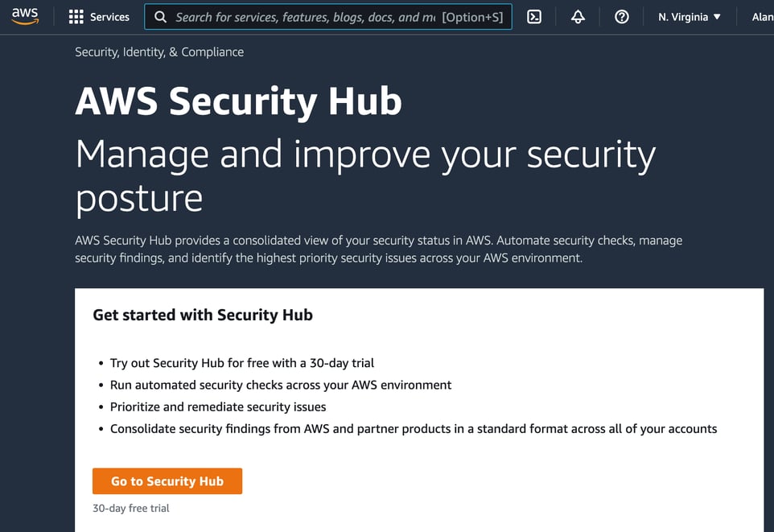The image size is (774, 532).
Task: Open Help using the question mark icon
Action: tap(621, 16)
